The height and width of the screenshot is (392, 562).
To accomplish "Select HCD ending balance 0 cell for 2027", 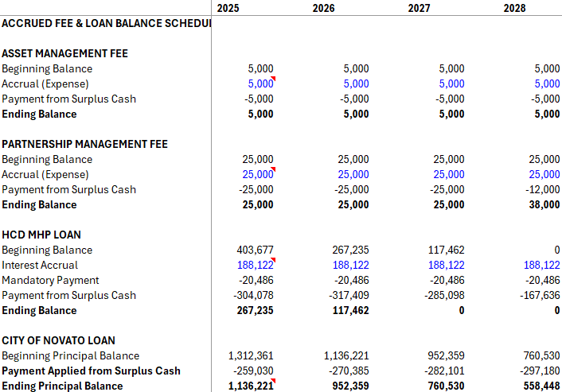I will tap(462, 310).
